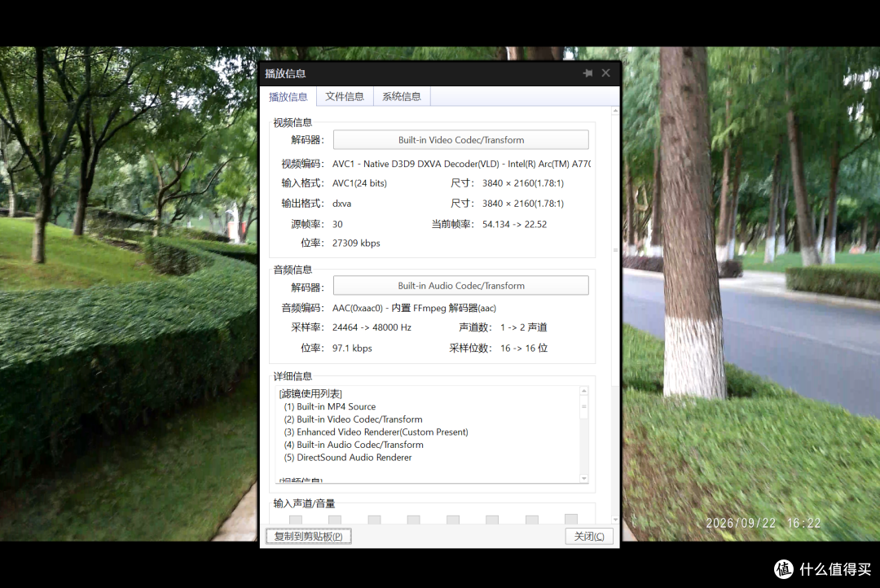880x588 pixels.
Task: Click the 输出格式 value dxva
Action: [341, 204]
